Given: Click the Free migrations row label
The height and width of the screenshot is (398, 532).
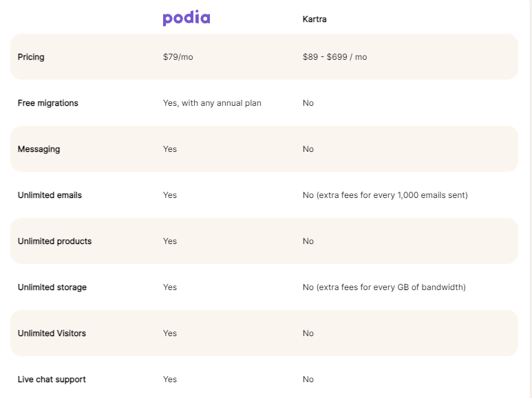Looking at the screenshot, I should tap(48, 103).
